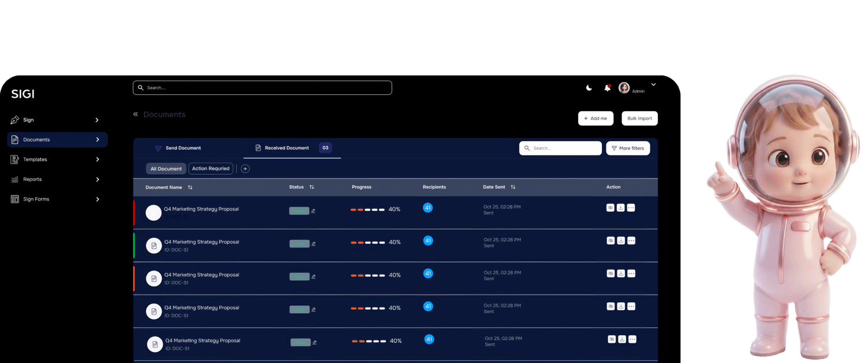Click status badge in orange-marked row
The width and height of the screenshot is (868, 363).
click(299, 277)
